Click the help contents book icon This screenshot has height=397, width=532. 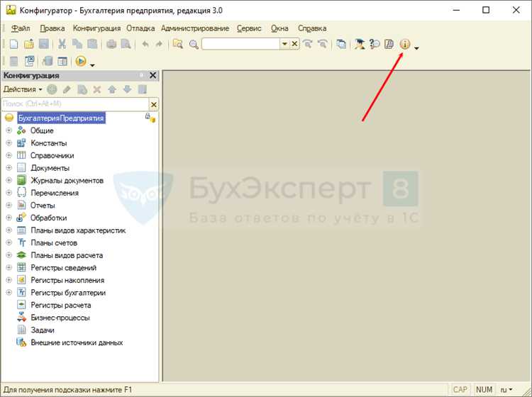pyautogui.click(x=389, y=44)
